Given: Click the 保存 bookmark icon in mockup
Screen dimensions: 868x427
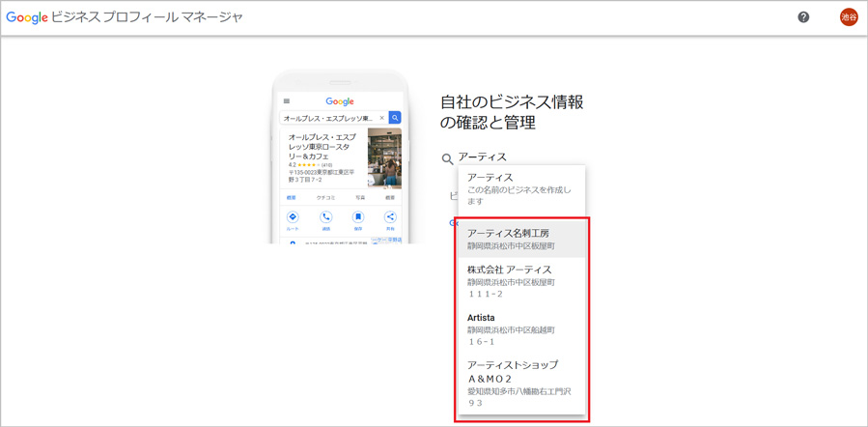Looking at the screenshot, I should [358, 216].
